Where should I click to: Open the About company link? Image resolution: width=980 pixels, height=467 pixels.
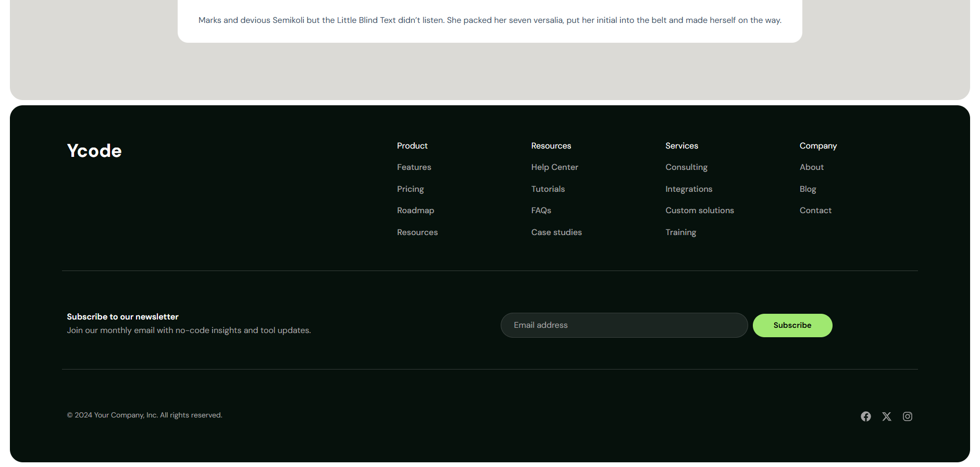[811, 167]
